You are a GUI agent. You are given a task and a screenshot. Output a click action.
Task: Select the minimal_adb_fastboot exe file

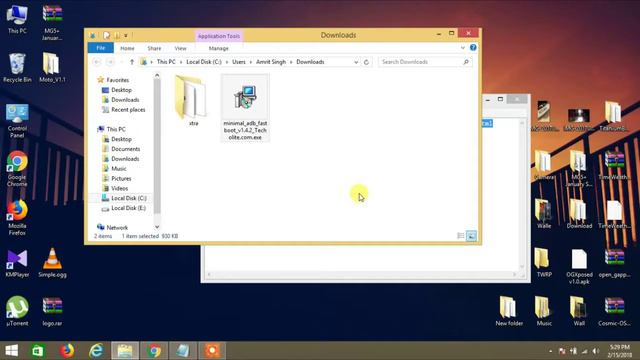[x=245, y=108]
